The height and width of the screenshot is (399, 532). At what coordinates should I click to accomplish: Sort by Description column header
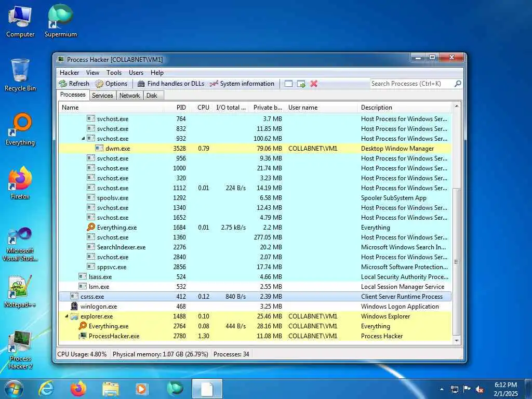pyautogui.click(x=405, y=108)
